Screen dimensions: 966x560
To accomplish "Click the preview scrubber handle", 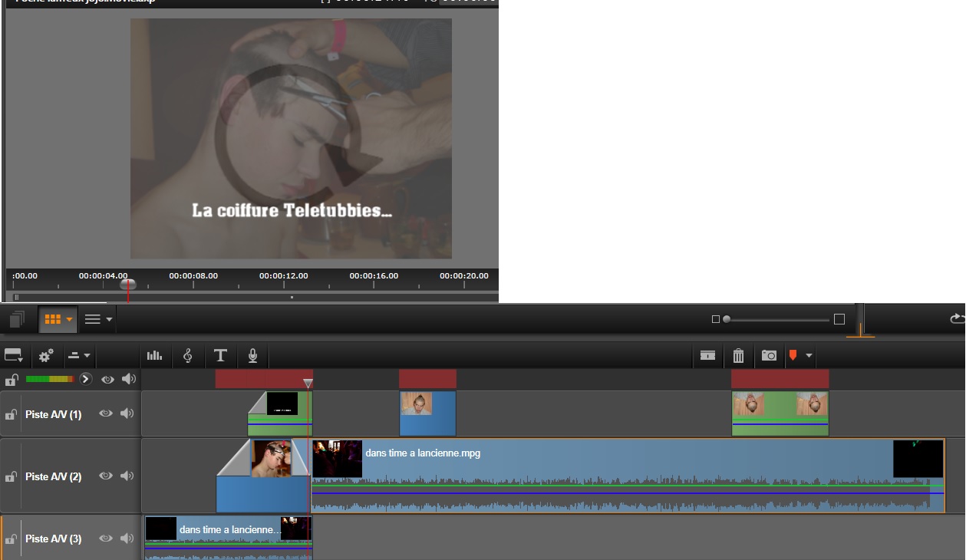I will click(128, 284).
